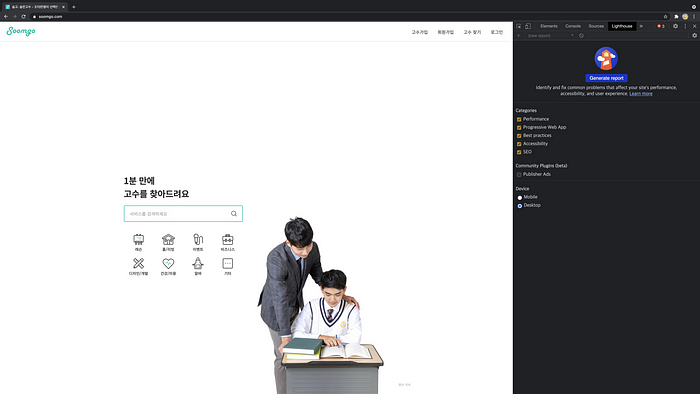Image resolution: width=700 pixels, height=394 pixels.
Task: Open the other category ellipsis icon
Action: 228,263
